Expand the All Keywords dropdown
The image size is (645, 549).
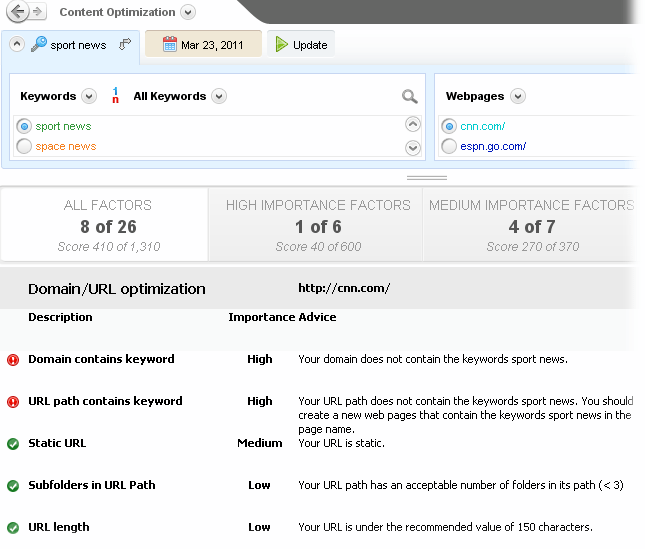click(x=219, y=96)
